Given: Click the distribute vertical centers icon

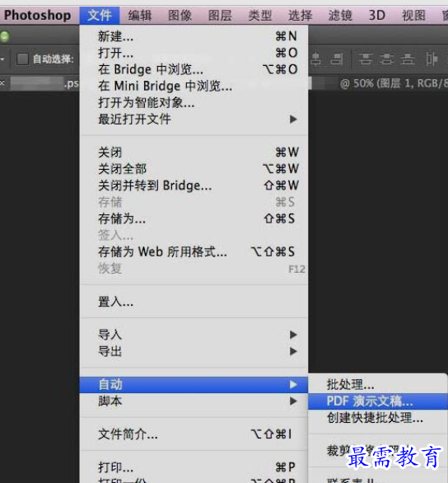Looking at the screenshot, I should 387,59.
